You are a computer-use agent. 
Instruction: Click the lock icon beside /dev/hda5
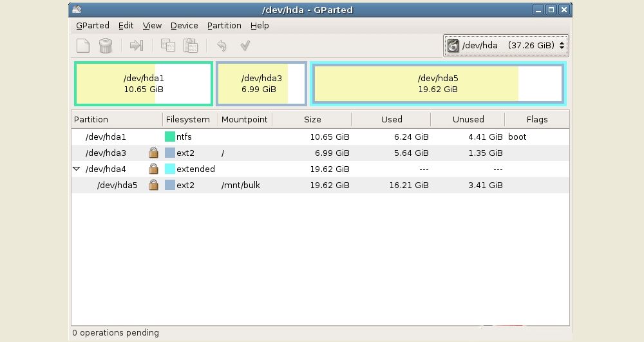153,185
